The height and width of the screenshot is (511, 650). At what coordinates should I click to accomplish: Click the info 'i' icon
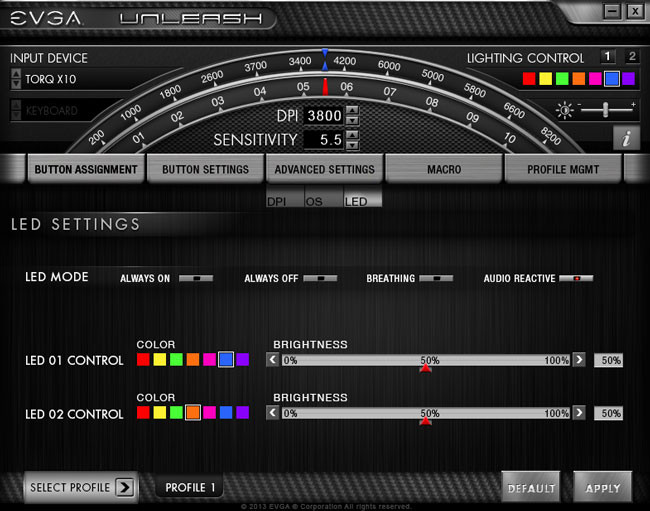[626, 139]
